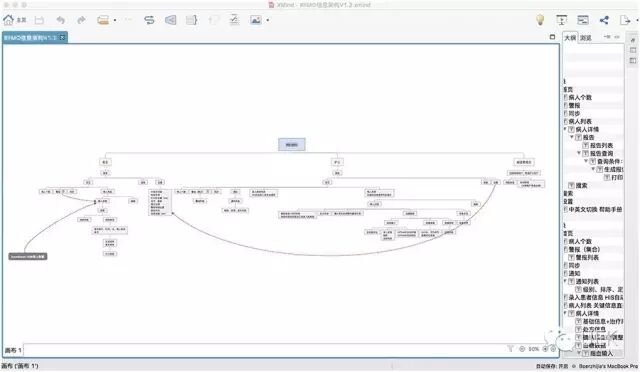This screenshot has height=372, width=640.
Task: Open the insert image dropdown arrow
Action: 268,20
